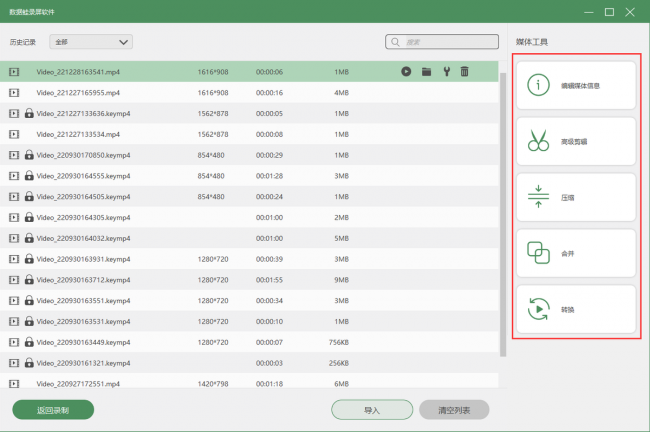Select the file name Video_220930170850.keymp4
This screenshot has height=432, width=650.
pyautogui.click(x=83, y=155)
